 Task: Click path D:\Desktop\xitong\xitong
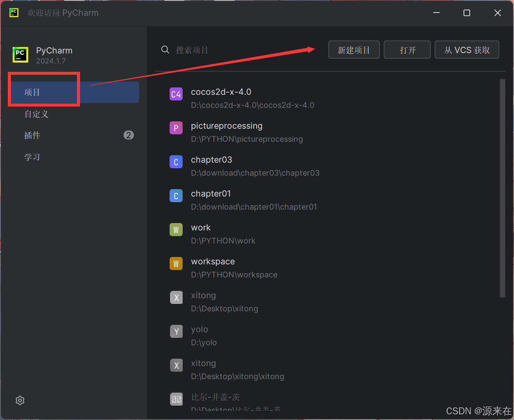click(x=237, y=377)
